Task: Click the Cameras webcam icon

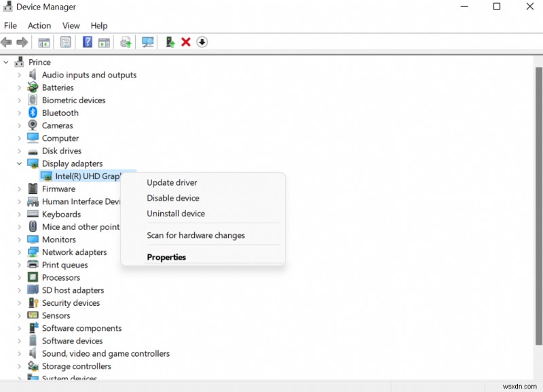Action: [33, 125]
